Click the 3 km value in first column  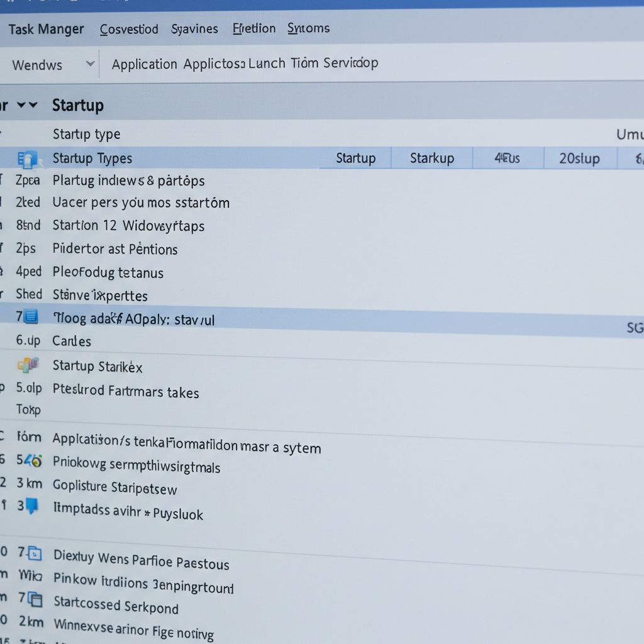click(x=30, y=484)
